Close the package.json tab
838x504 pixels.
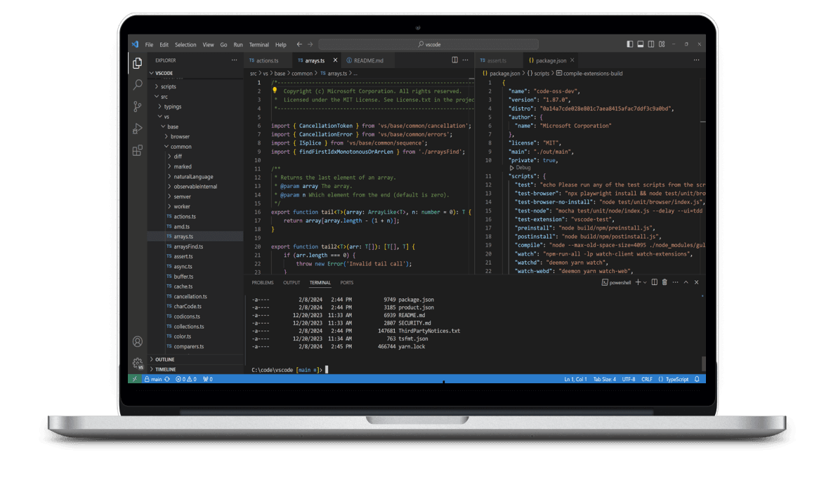pyautogui.click(x=572, y=60)
